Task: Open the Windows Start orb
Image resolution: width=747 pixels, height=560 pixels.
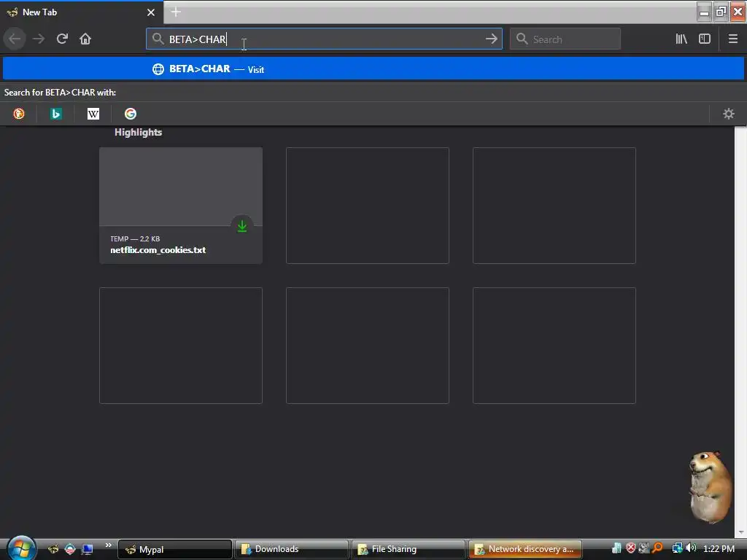Action: [21, 548]
